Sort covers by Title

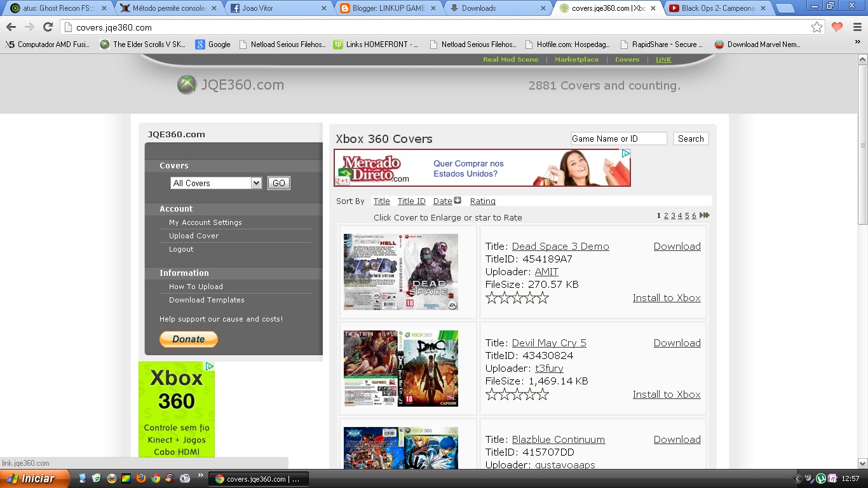pyautogui.click(x=381, y=201)
